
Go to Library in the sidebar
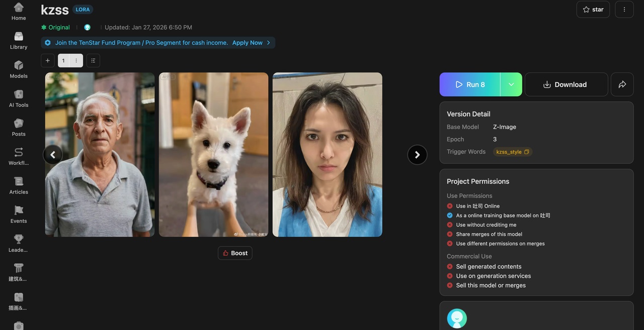(19, 40)
